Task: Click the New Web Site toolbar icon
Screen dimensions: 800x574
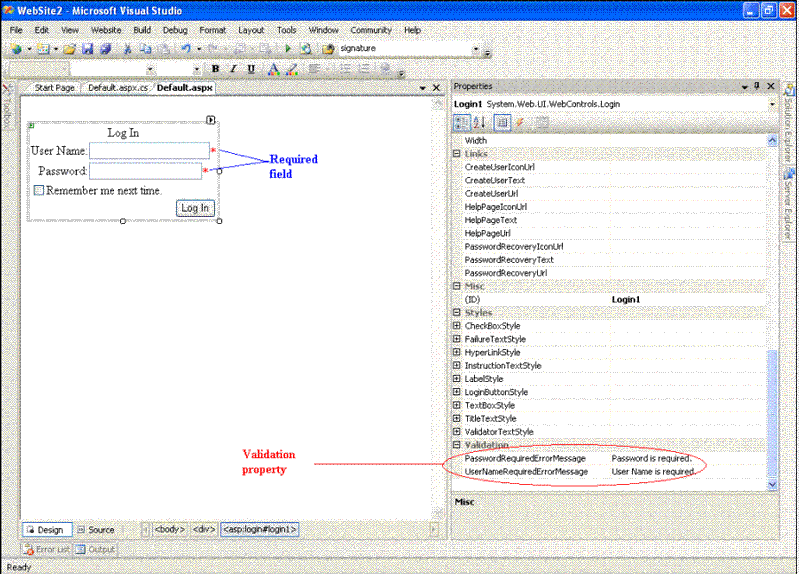Action: [16, 48]
